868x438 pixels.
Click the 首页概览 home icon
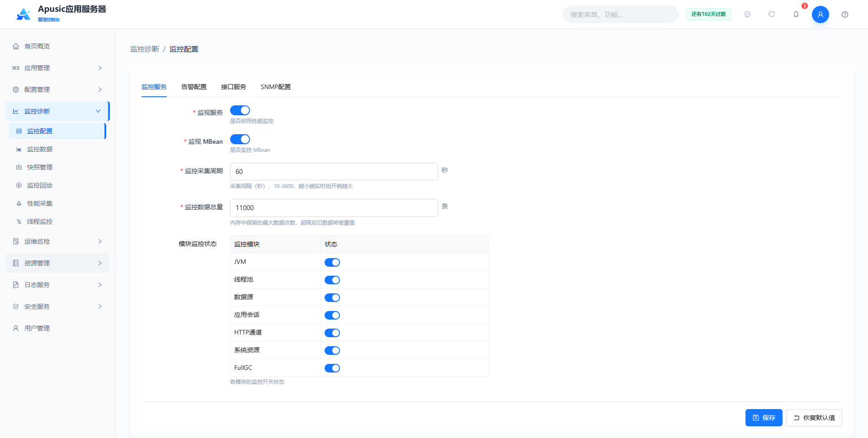(16, 46)
